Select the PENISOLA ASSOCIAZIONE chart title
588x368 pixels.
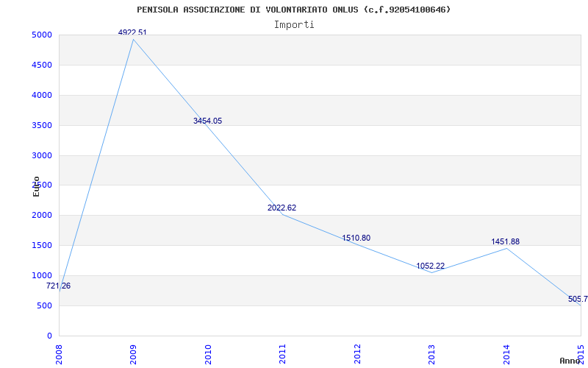click(x=293, y=10)
